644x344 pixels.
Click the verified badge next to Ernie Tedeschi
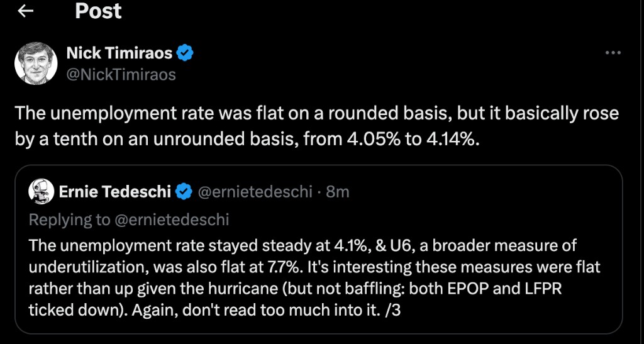(x=184, y=191)
